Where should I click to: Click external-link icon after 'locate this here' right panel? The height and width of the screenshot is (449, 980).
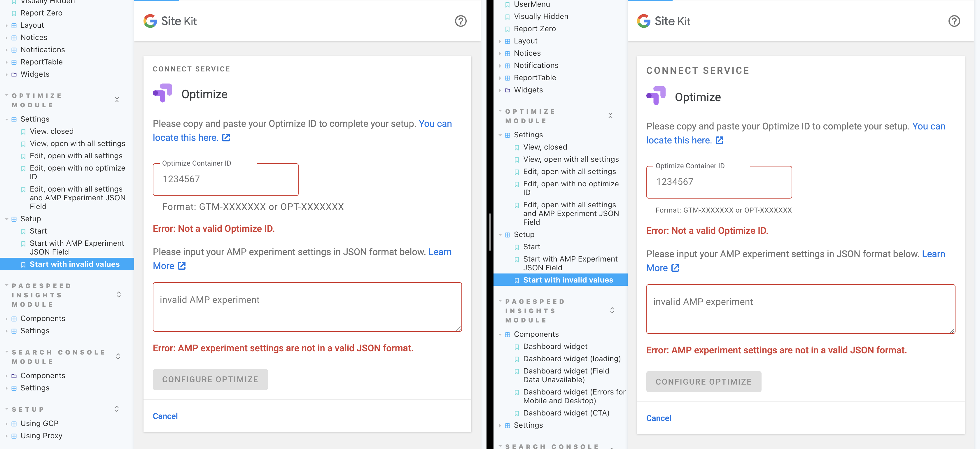[720, 140]
